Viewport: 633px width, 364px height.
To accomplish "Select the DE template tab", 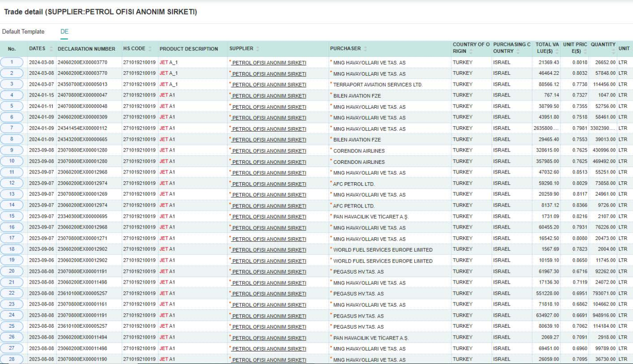I will 64,32.
